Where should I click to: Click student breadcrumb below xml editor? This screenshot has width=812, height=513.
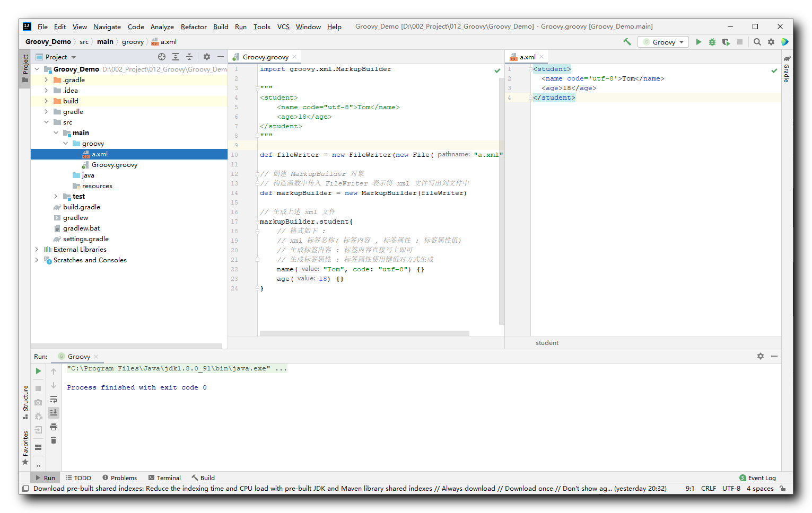pos(547,343)
